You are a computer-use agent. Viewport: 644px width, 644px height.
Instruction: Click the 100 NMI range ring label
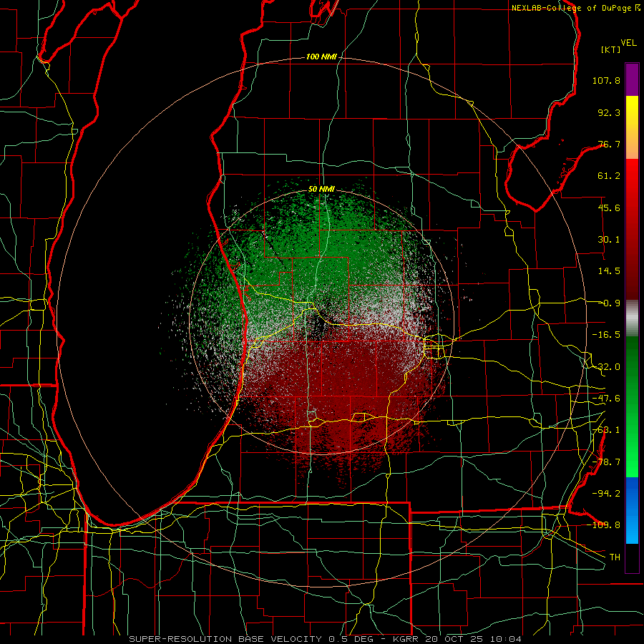point(321,57)
